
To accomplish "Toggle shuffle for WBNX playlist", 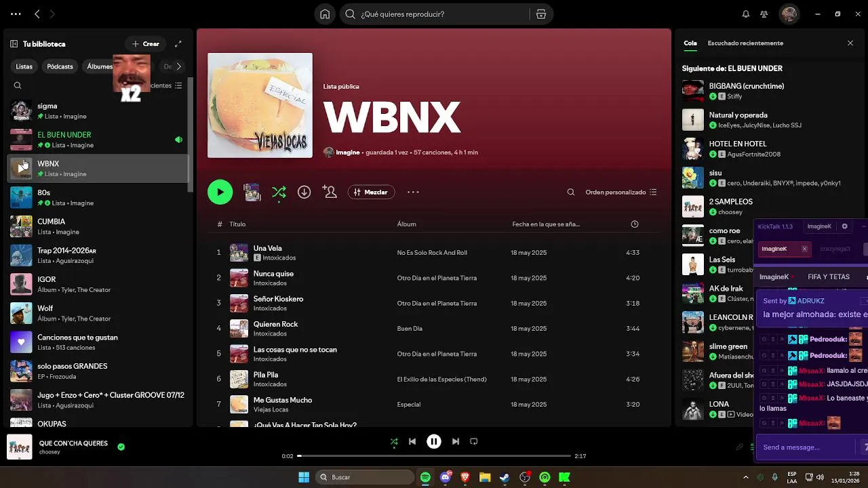I will point(279,192).
